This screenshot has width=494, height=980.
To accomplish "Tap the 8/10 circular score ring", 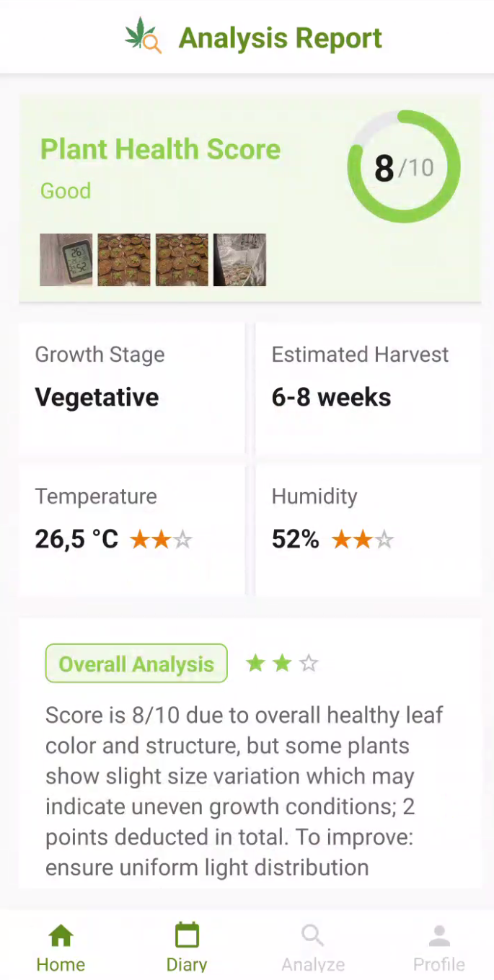I will coord(404,167).
